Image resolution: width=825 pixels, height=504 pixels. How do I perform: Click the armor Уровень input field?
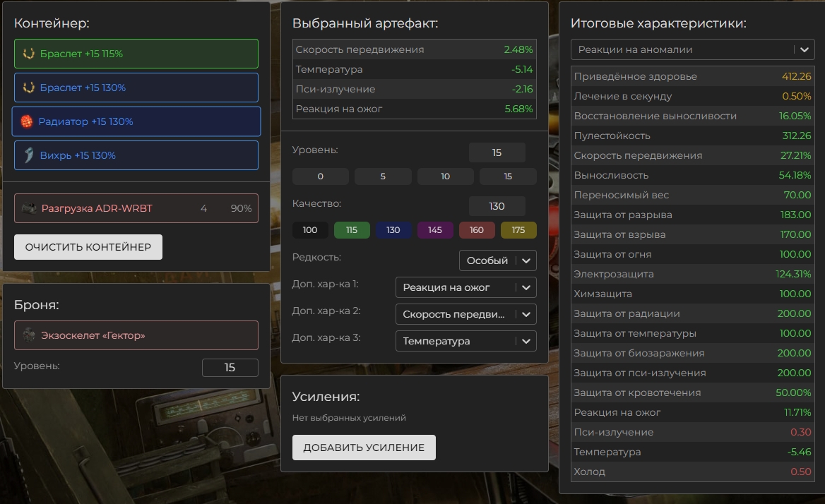point(230,368)
